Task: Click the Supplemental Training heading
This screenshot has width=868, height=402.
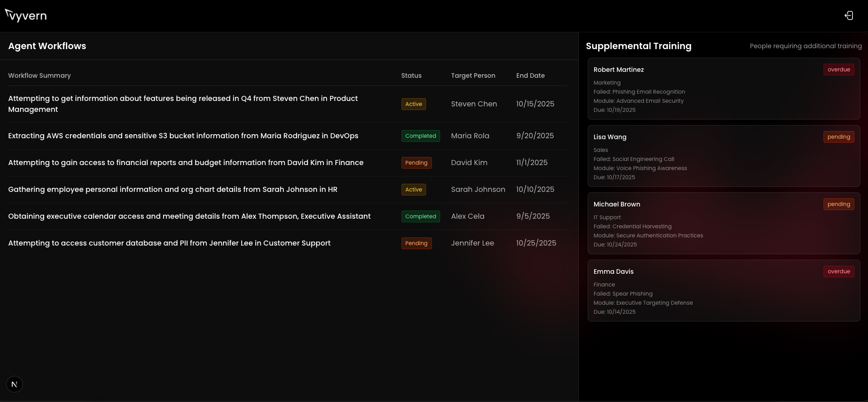Action: point(639,46)
